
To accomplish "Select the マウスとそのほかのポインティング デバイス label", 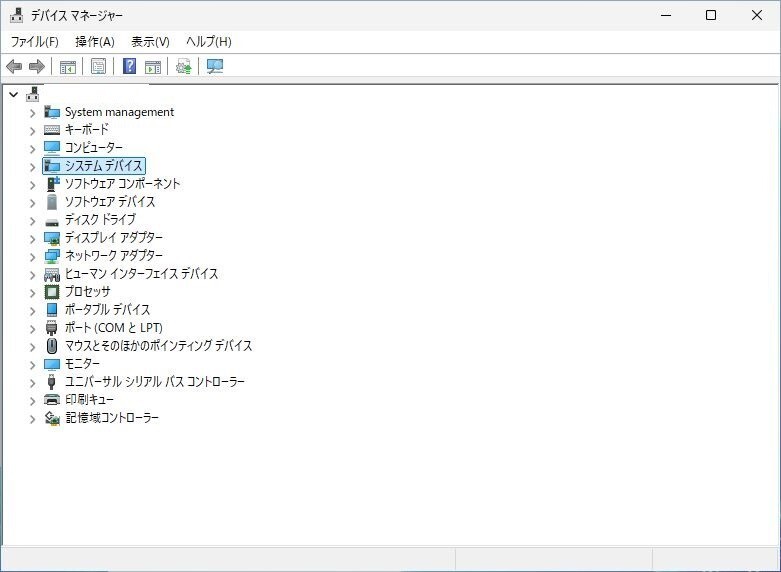I will [158, 345].
